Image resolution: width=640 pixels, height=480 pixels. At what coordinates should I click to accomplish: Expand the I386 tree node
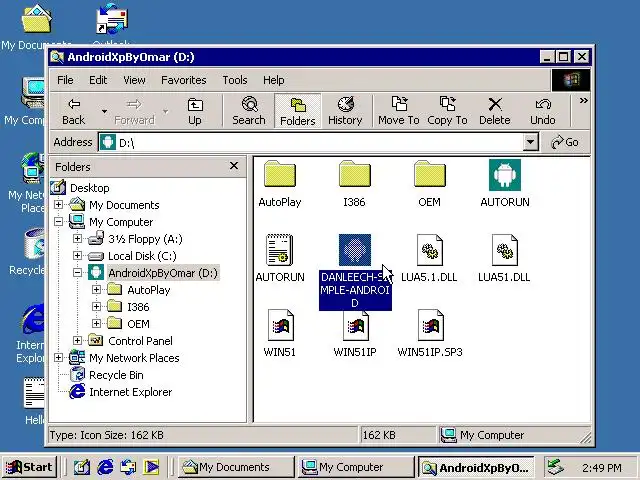tap(96, 307)
